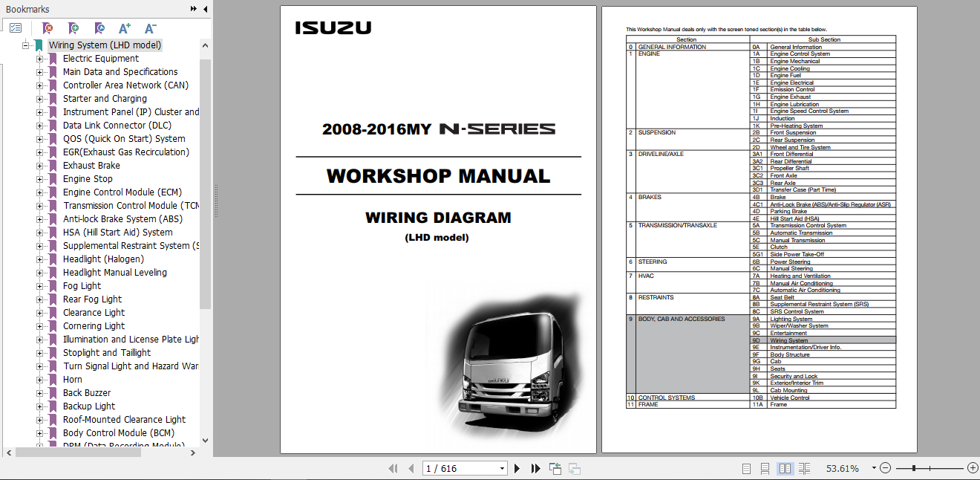Viewport: 980px width, 480px height.
Task: Select Headlight Manual Leveling bookmark
Action: click(x=115, y=273)
